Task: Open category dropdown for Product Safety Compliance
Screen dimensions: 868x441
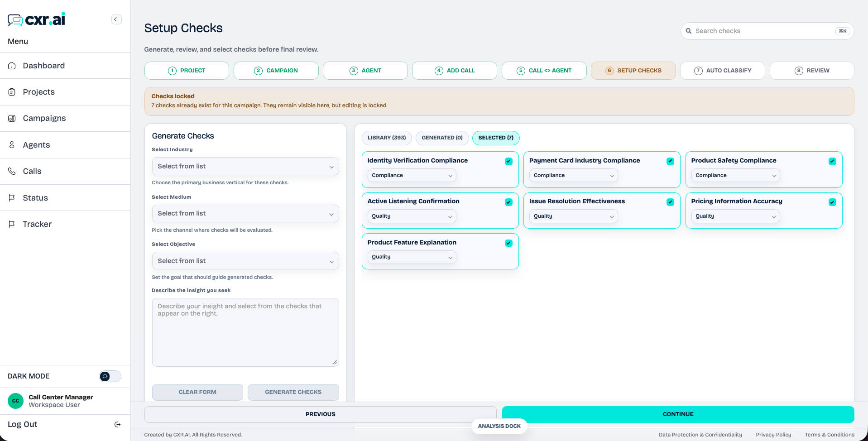Action: (735, 175)
